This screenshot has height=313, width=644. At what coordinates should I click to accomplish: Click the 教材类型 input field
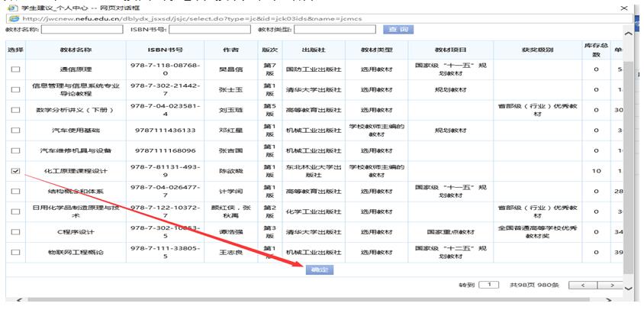pos(334,30)
